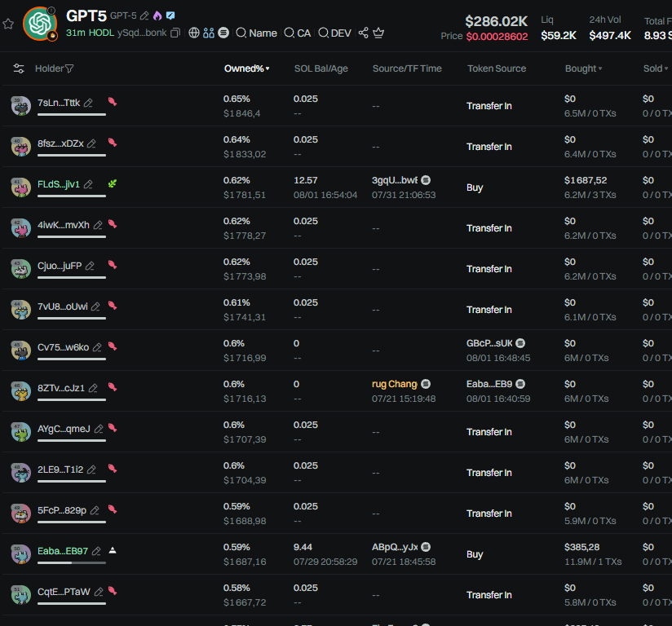This screenshot has height=626, width=672.
Task: Edit the remark for holder 8fsz...xDZx
Action: point(91,143)
